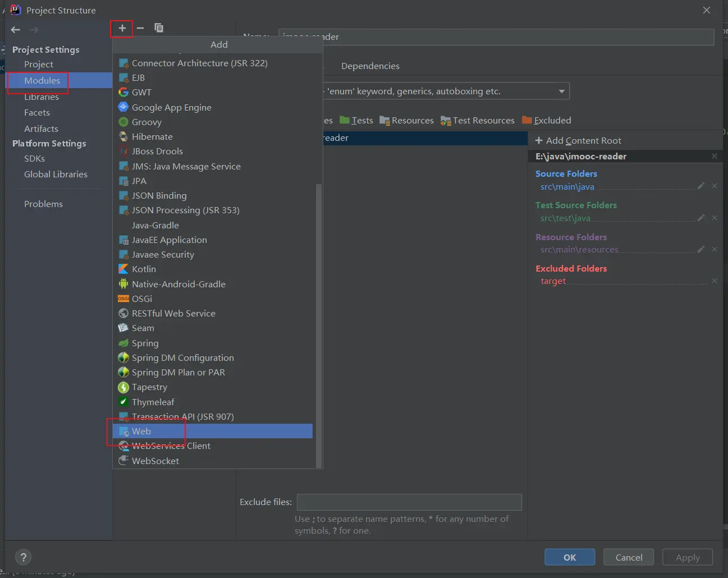The width and height of the screenshot is (728, 578).
Task: Mark folder as Tests
Action: (x=356, y=121)
